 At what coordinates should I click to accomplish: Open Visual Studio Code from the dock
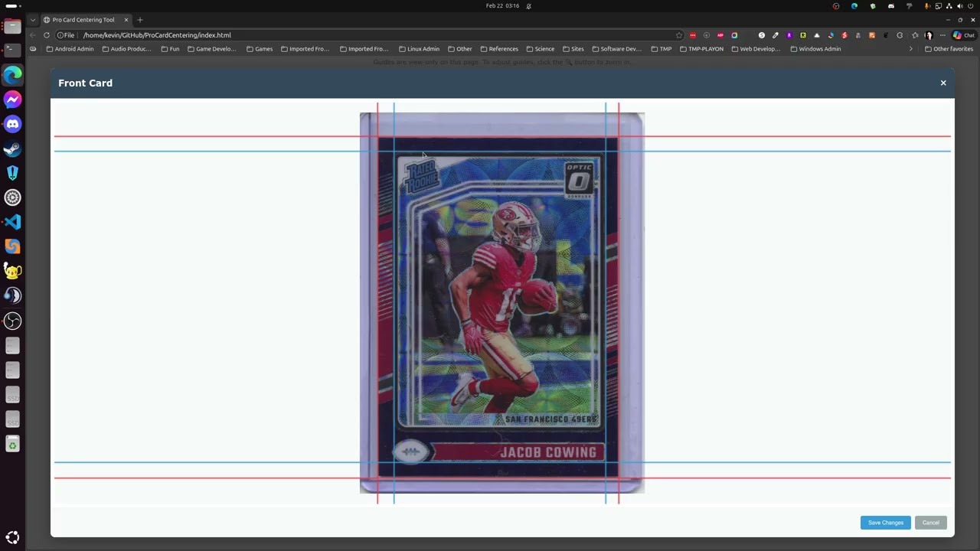12,222
